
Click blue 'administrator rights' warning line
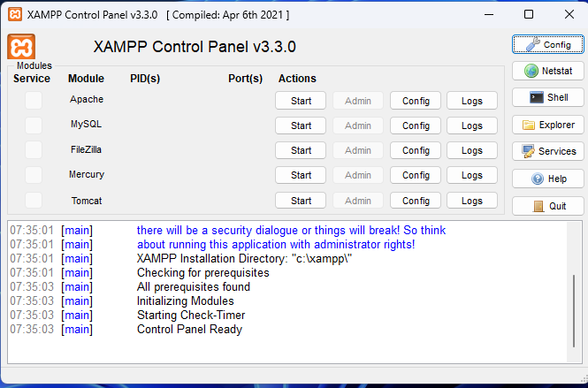[276, 245]
